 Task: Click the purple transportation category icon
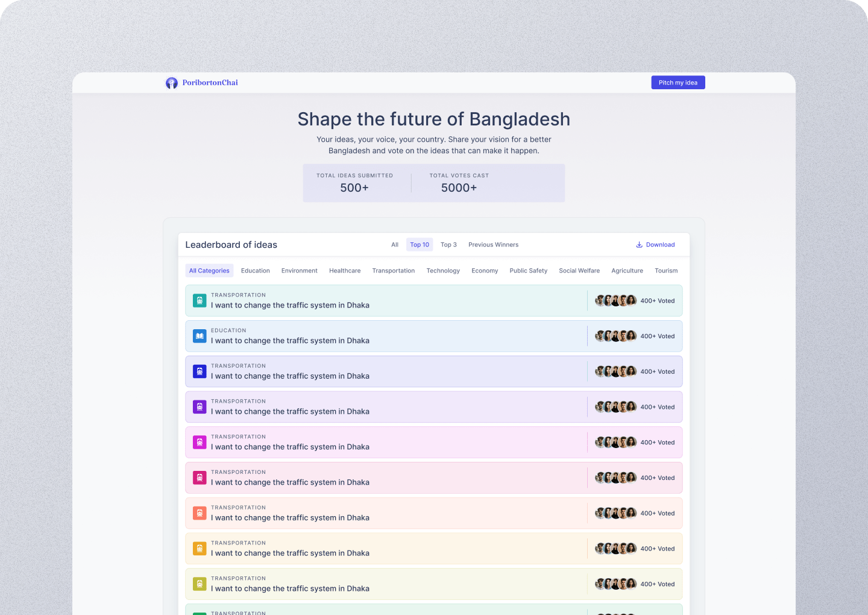click(200, 407)
